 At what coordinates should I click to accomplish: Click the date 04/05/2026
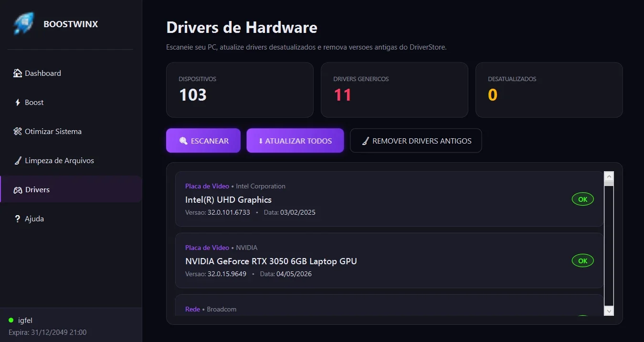coord(294,274)
